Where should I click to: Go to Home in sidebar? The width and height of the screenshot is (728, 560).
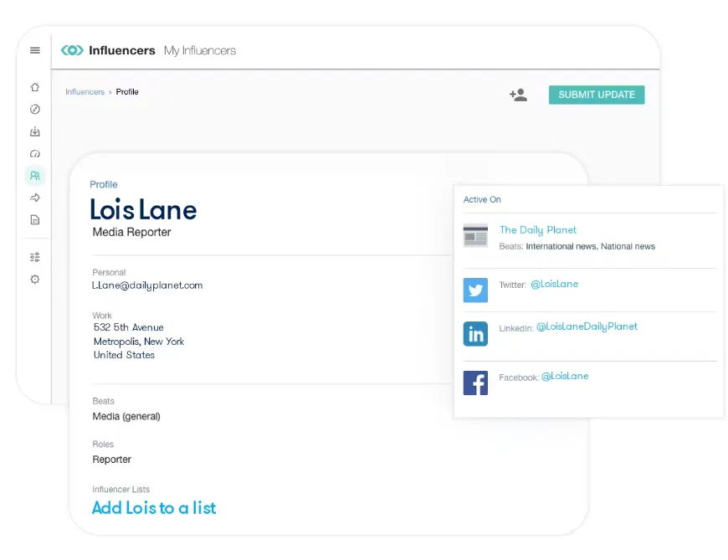point(35,87)
